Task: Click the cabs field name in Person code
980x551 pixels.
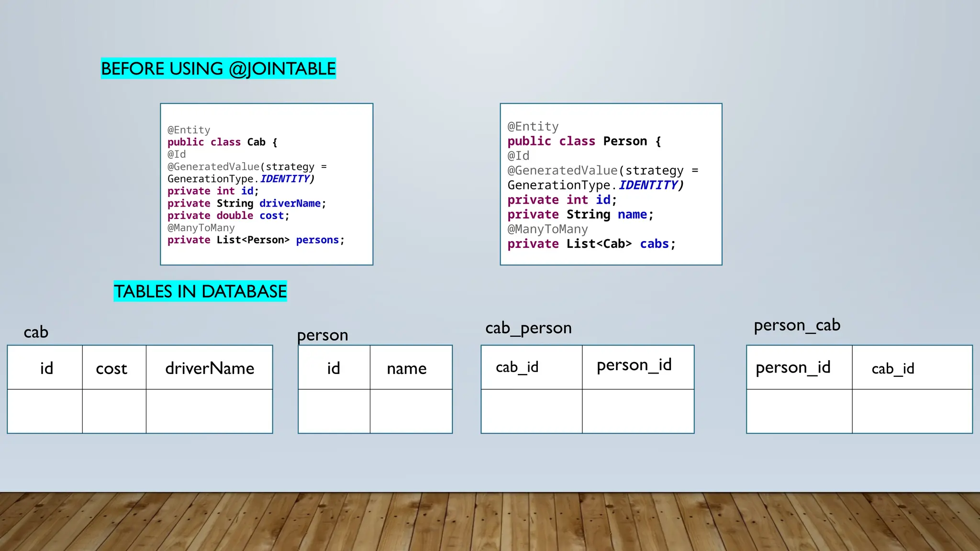Action: (654, 244)
